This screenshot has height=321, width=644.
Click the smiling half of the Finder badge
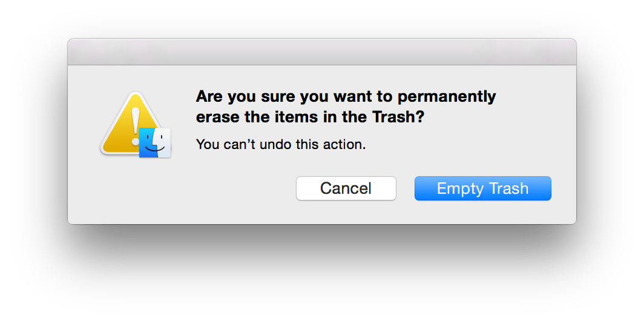coord(162,143)
